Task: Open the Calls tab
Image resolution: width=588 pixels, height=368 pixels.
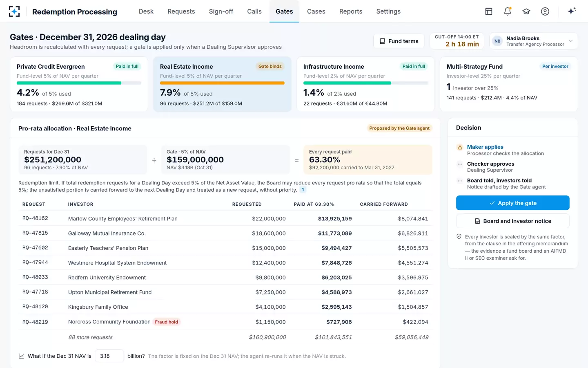Action: click(x=254, y=11)
